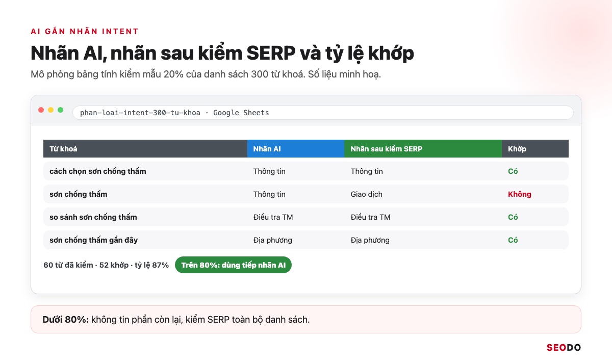Image resolution: width=612 pixels, height=364 pixels.
Task: Click the summary '60 từ đã kiểm · 52 khớp'
Action: (x=86, y=265)
